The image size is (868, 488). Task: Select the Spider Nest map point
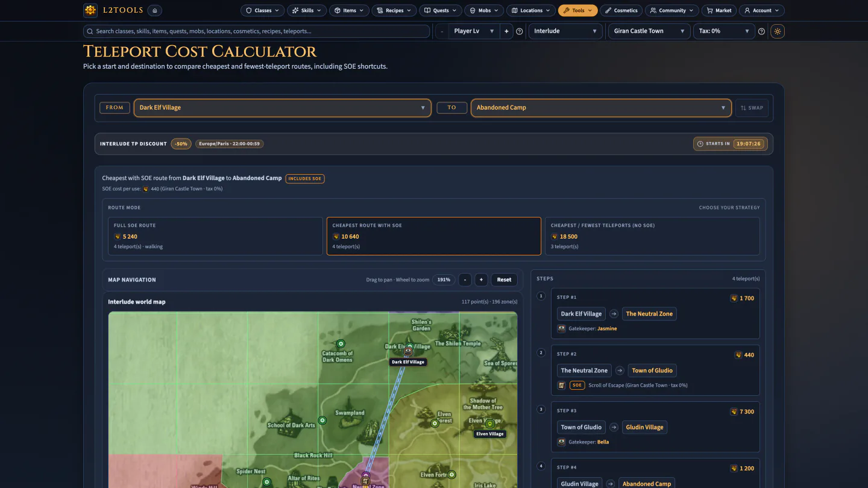click(266, 481)
